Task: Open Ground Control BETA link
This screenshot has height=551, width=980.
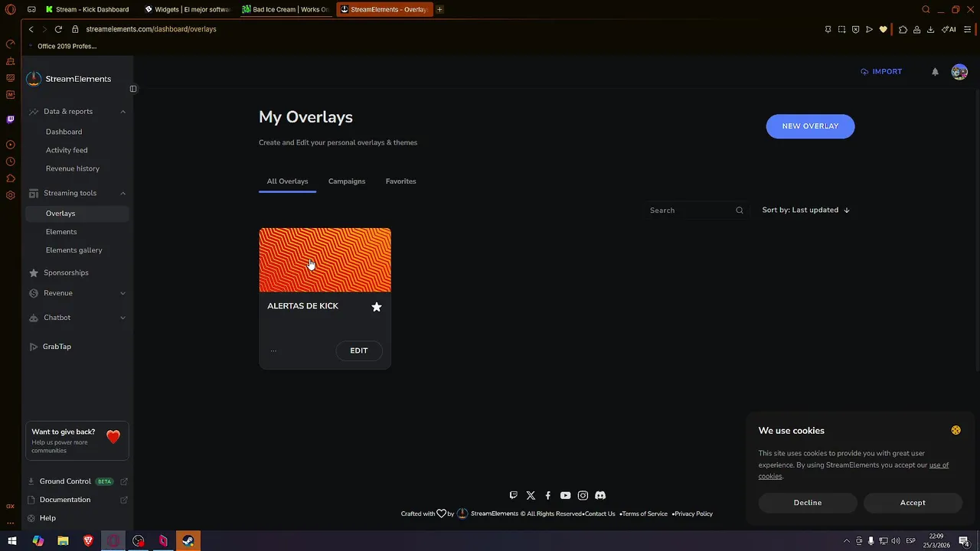Action: click(77, 481)
